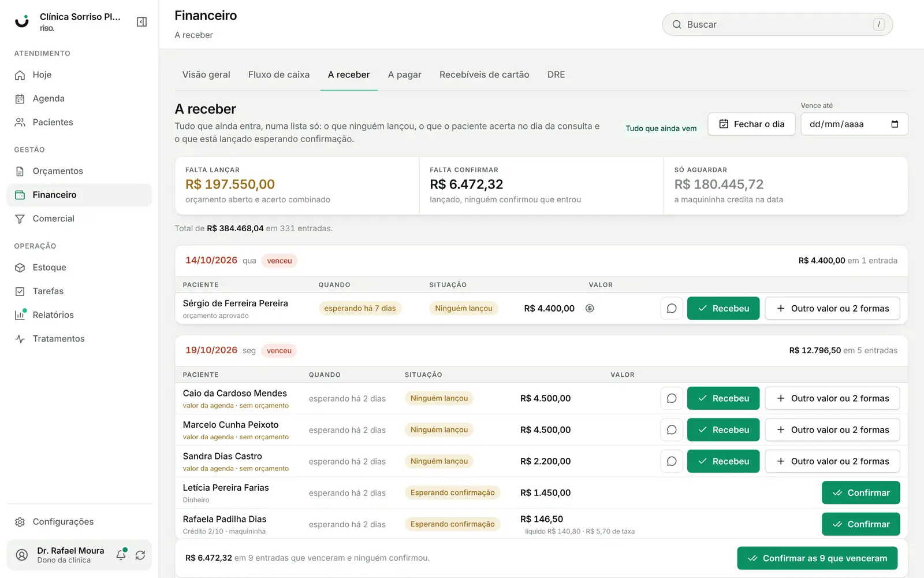Click the riso logo icon
This screenshot has width=924, height=578.
pyautogui.click(x=22, y=22)
